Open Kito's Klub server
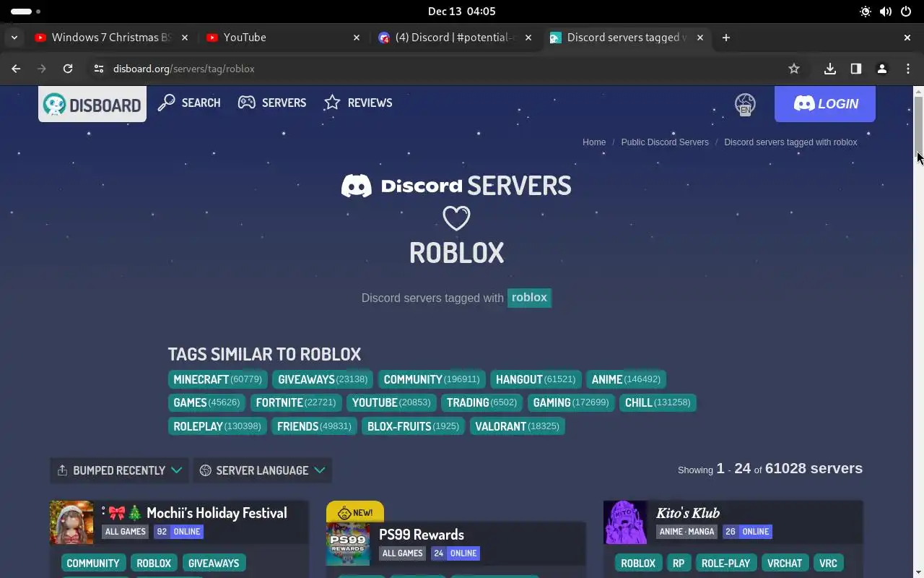Viewport: 924px width, 578px height. 688,513
